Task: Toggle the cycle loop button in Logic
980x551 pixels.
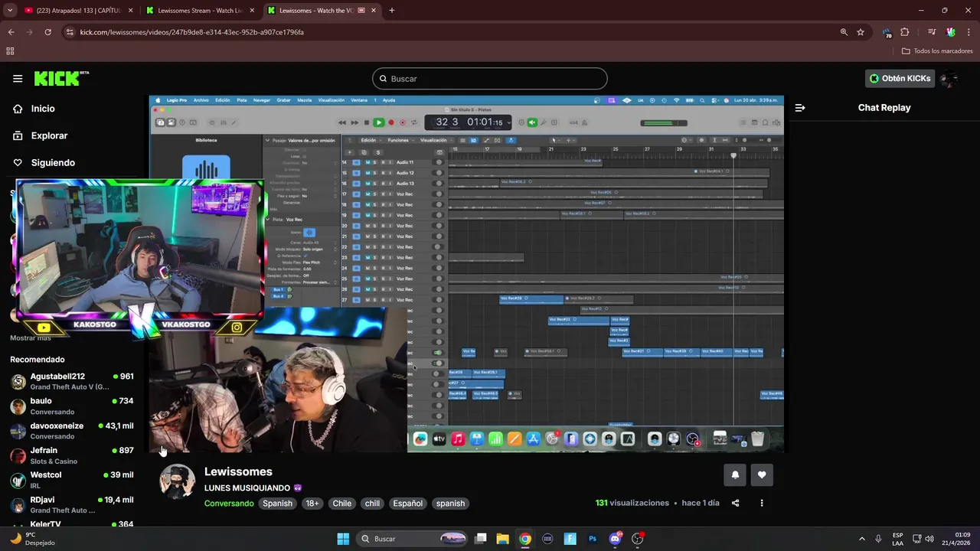Action: 414,122
